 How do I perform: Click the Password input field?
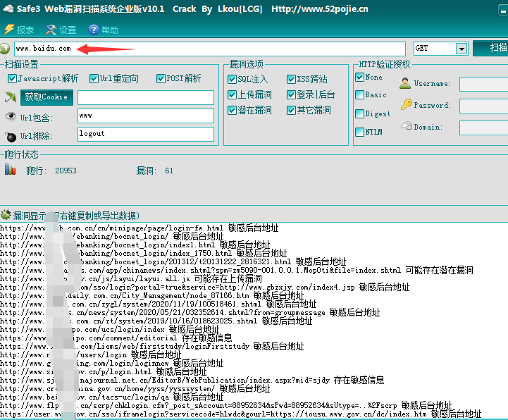coord(484,106)
